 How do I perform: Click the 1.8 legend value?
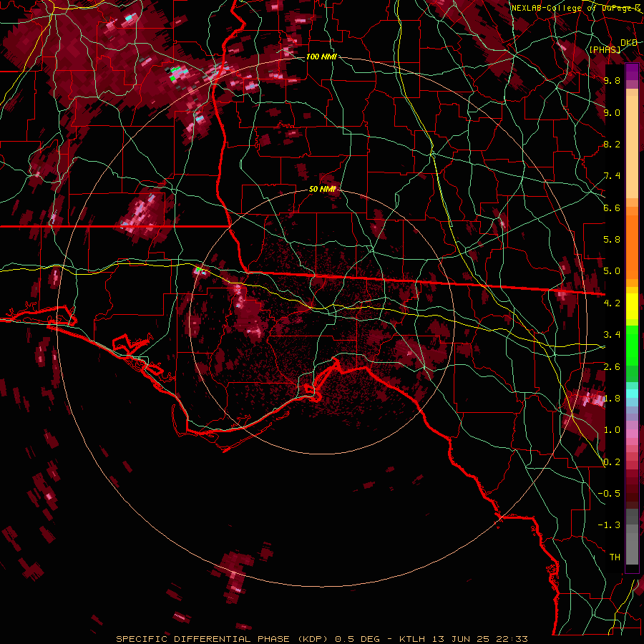(x=612, y=399)
